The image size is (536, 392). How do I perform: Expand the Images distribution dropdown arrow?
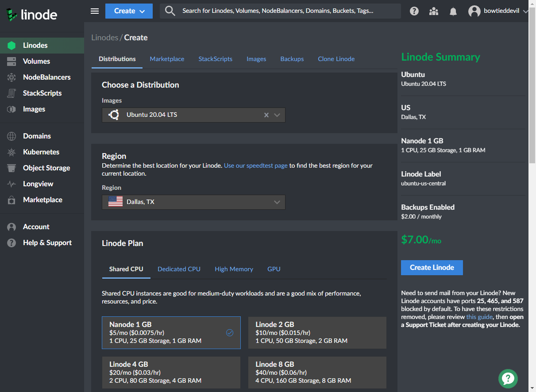277,115
